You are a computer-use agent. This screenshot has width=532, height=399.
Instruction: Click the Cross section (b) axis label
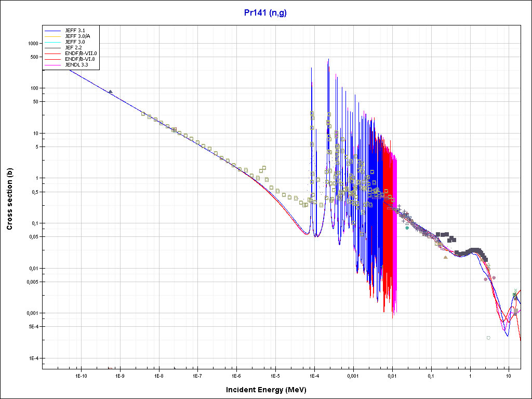(x=9, y=199)
